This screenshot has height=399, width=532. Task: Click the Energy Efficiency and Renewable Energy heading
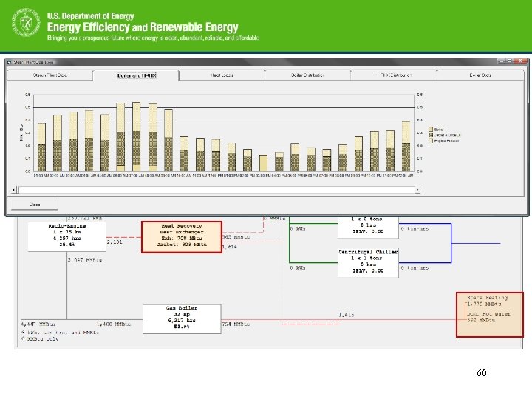point(143,27)
